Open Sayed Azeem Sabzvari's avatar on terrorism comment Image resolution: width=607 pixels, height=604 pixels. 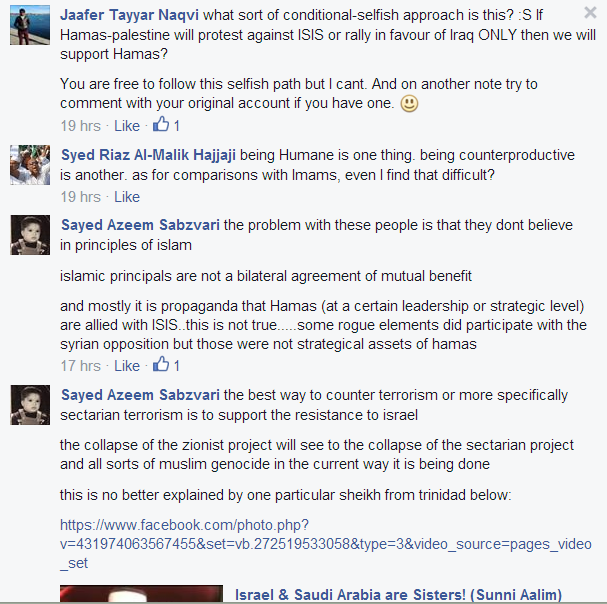(30, 405)
